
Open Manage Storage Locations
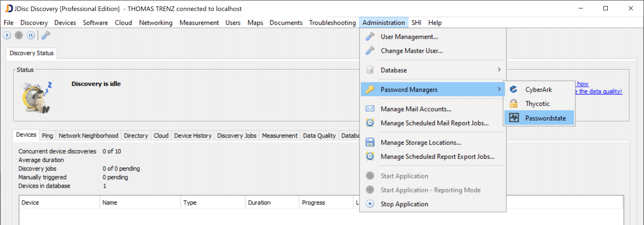tap(421, 143)
